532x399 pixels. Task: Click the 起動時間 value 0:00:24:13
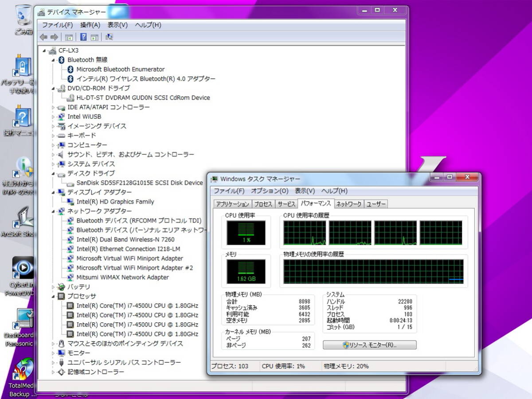click(400, 321)
